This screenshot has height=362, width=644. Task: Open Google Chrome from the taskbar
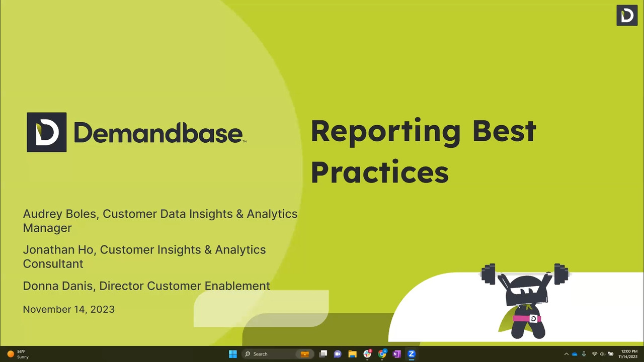(x=382, y=354)
